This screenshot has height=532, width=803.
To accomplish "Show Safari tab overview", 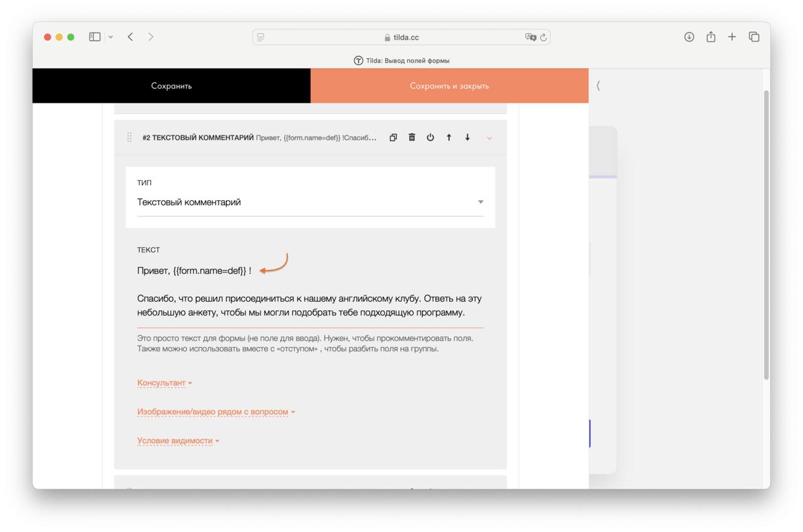I will pyautogui.click(x=754, y=37).
